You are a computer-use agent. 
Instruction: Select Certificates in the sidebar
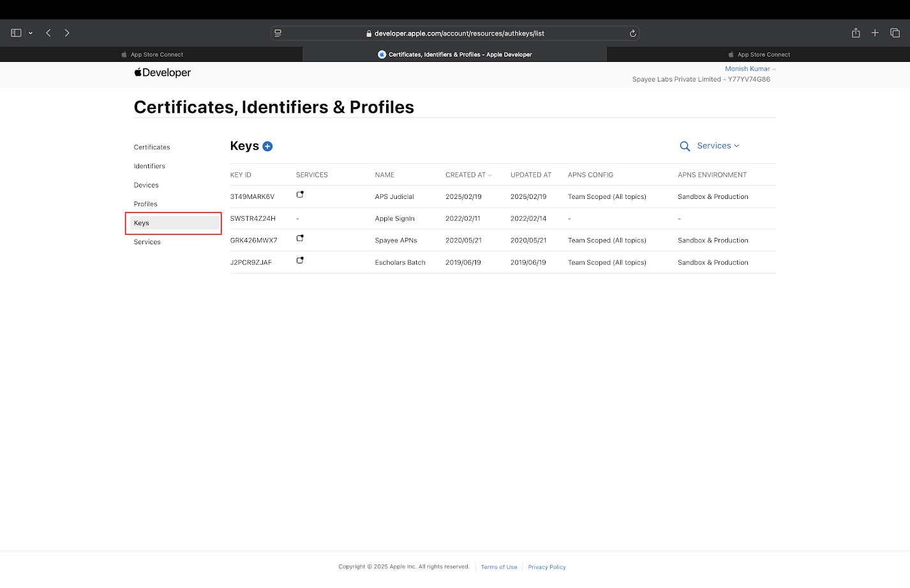click(x=152, y=147)
